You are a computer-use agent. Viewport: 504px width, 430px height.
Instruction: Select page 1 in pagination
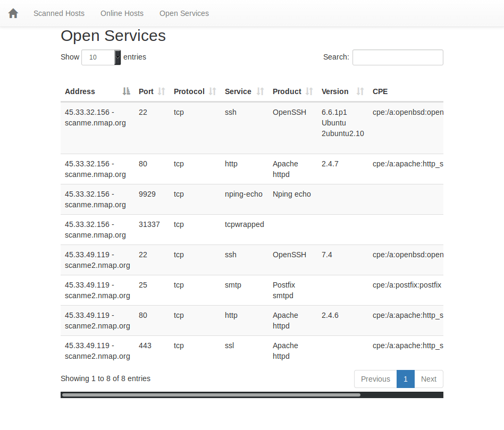(406, 379)
